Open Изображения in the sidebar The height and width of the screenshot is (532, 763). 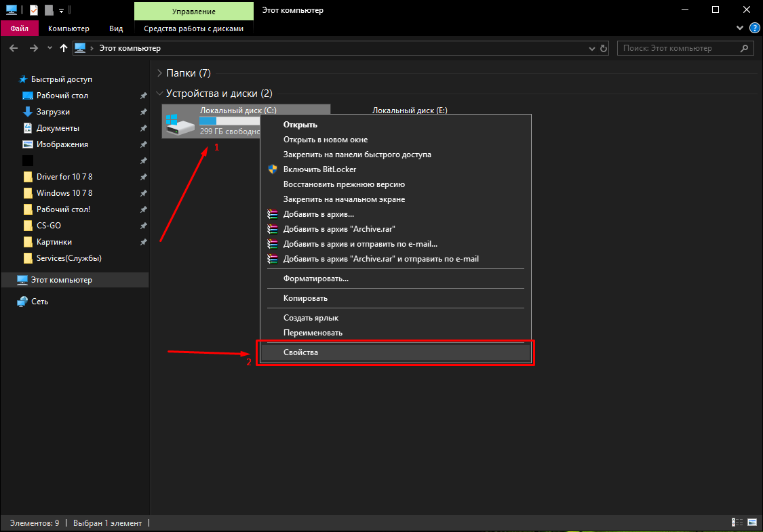click(x=62, y=144)
